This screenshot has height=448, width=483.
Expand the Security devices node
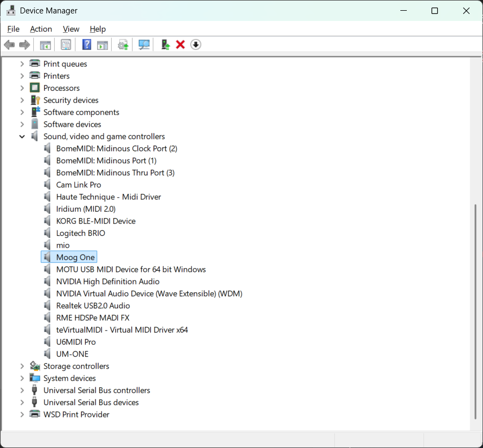(x=22, y=100)
